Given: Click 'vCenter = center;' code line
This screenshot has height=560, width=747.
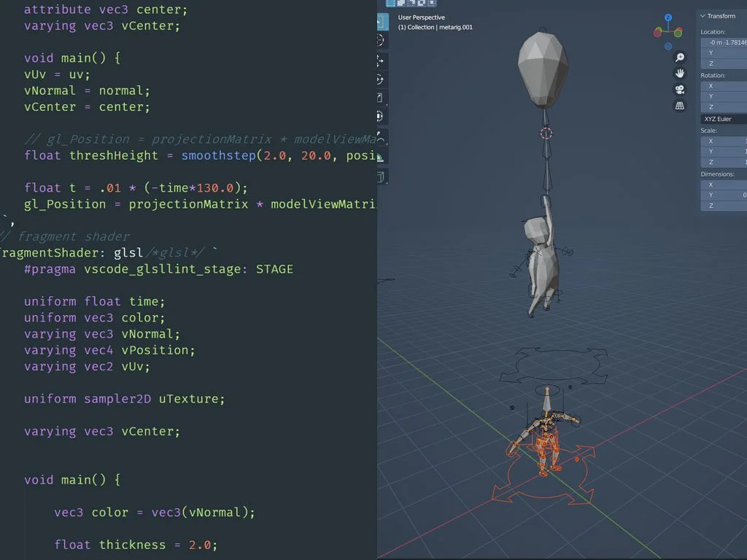Looking at the screenshot, I should pos(87,107).
